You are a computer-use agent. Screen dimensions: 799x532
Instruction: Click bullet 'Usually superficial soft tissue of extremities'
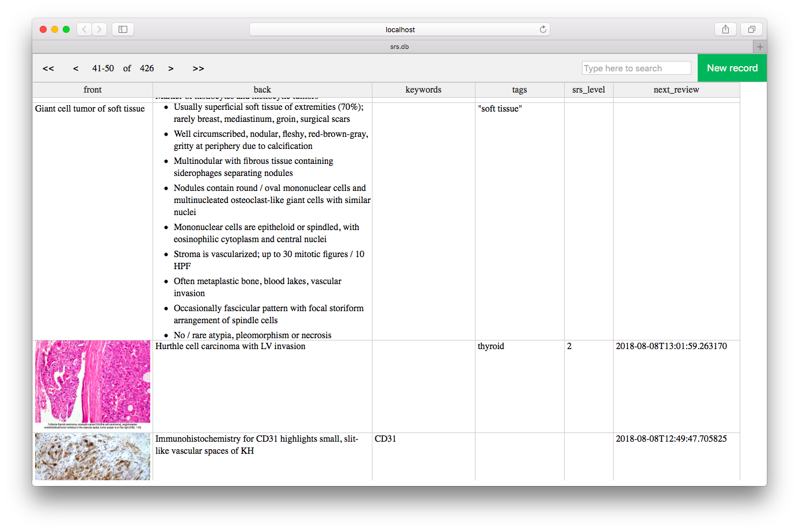coord(269,113)
